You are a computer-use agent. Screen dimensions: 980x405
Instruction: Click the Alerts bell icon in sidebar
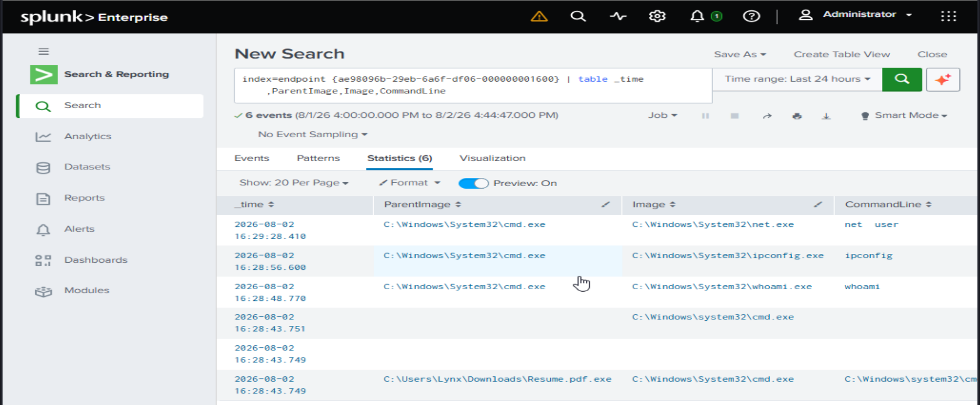pos(43,230)
